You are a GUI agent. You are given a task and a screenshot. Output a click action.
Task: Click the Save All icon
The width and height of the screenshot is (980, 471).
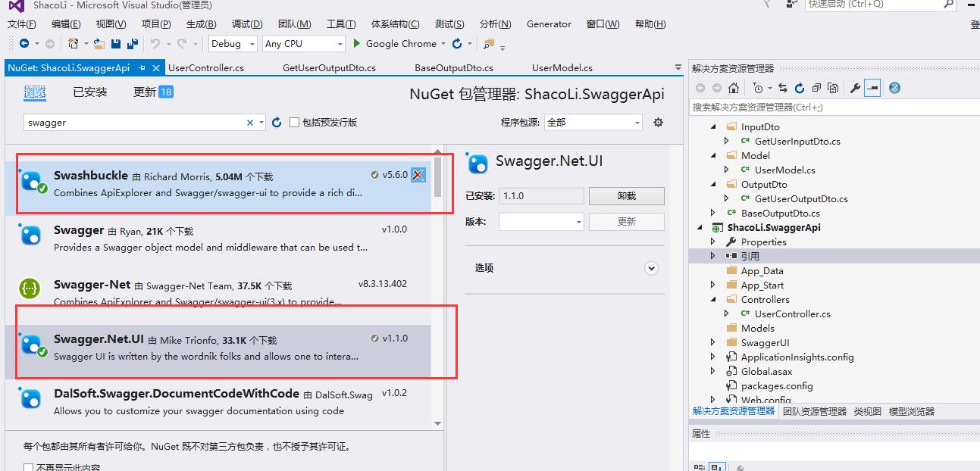pos(132,44)
